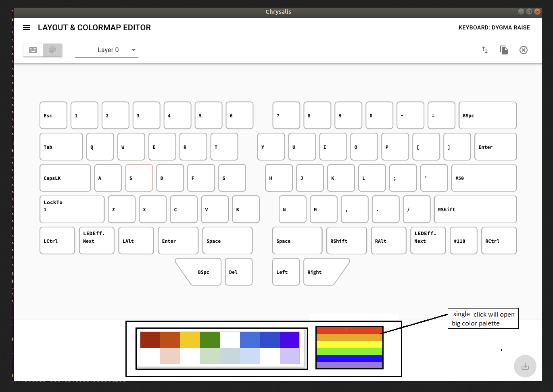Select the CapsLK key on the layout
This screenshot has height=392, width=553.
tap(65, 178)
